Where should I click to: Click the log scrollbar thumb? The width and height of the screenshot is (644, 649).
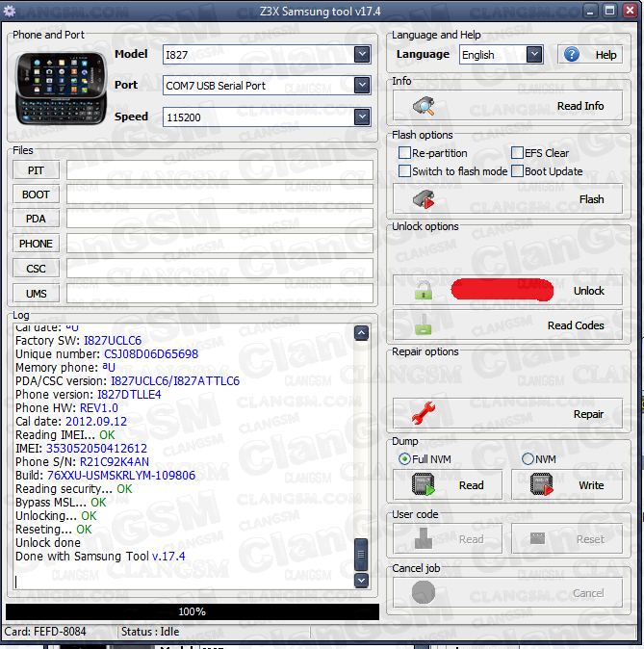[x=361, y=555]
